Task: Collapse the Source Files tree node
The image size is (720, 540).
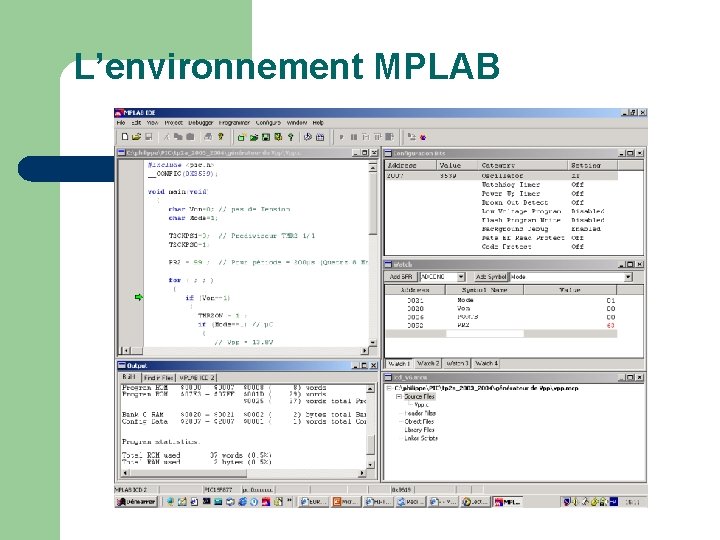Action: pos(399,396)
